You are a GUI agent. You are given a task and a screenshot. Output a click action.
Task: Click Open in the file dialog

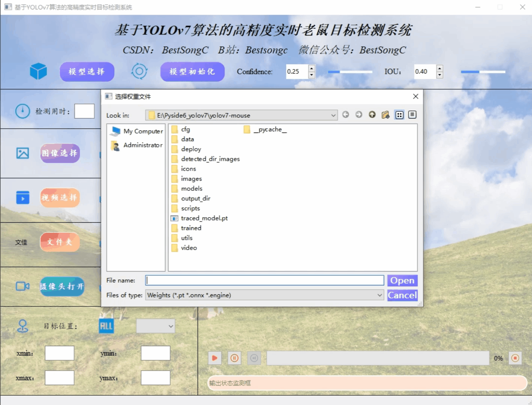[x=402, y=280]
